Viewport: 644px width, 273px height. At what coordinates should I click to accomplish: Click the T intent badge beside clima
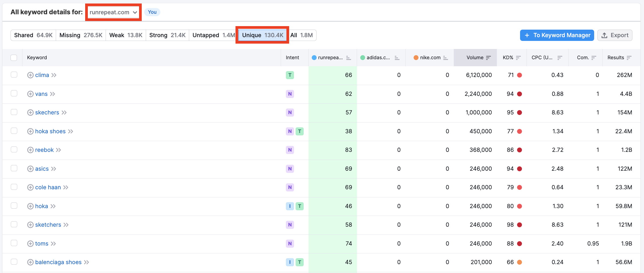pos(290,75)
